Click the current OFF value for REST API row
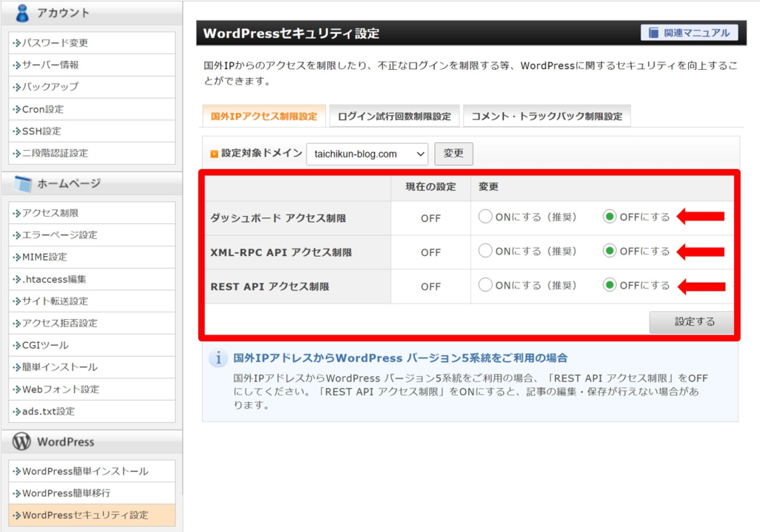This screenshot has width=760, height=532. pos(431,287)
